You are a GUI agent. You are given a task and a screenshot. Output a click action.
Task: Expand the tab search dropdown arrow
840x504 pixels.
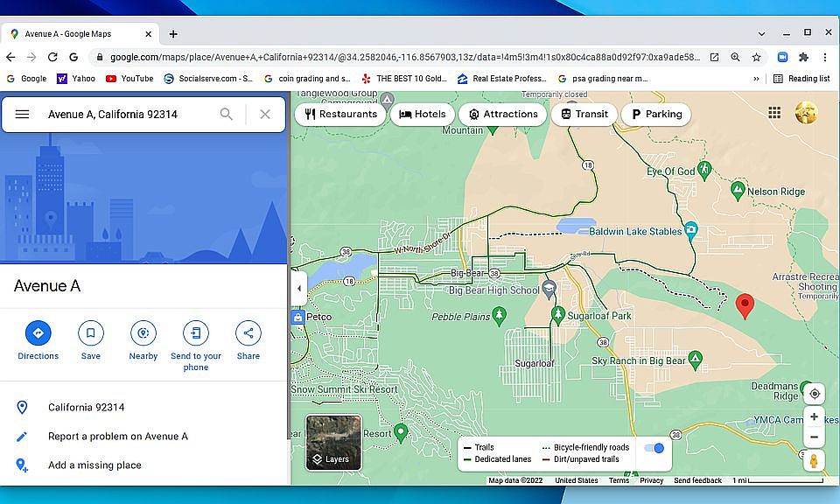[761, 34]
